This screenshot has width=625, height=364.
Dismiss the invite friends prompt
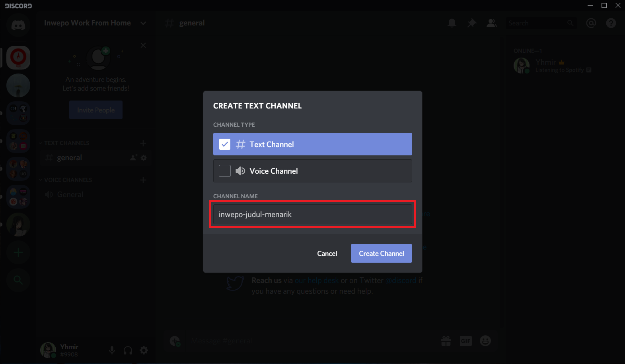[x=143, y=45]
